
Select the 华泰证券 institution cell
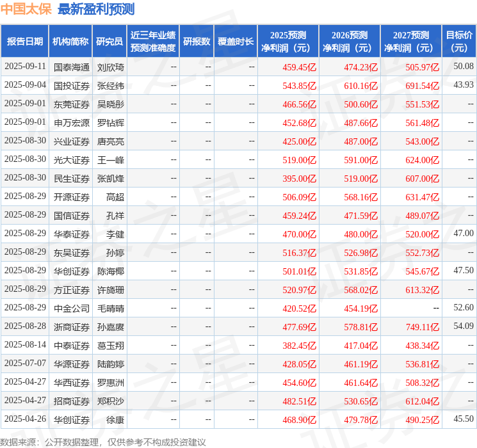(x=72, y=234)
